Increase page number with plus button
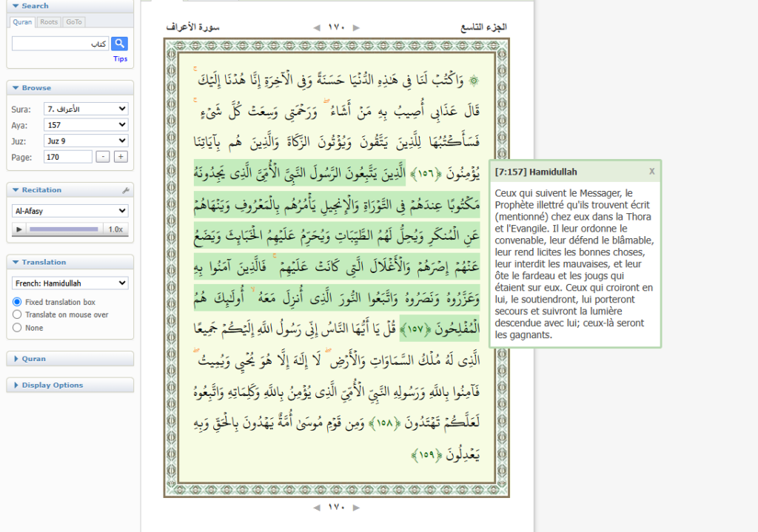Image resolution: width=758 pixels, height=532 pixels. coord(121,157)
